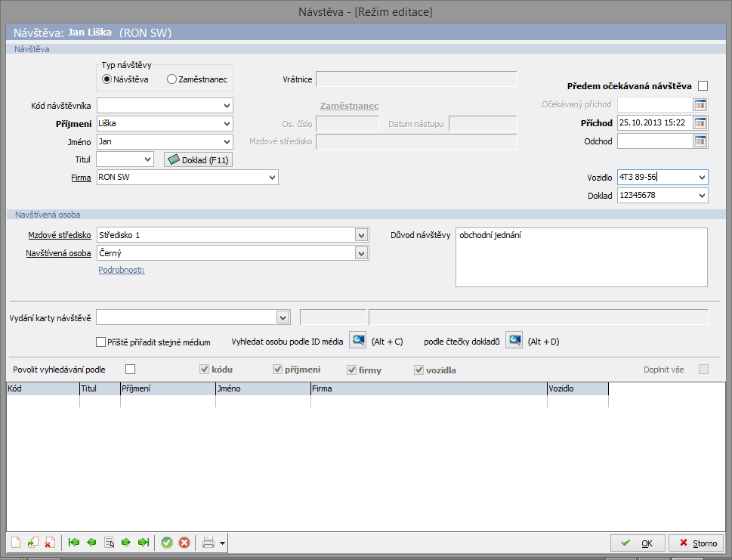Expand the Doklad number dropdown arrow
Screen dimensions: 732x560
pyautogui.click(x=702, y=196)
